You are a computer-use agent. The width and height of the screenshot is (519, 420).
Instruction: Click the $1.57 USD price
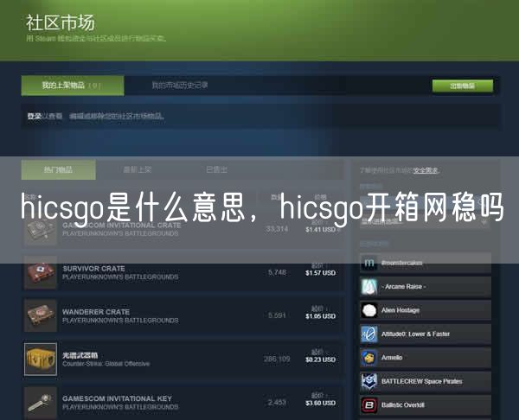[x=320, y=273]
